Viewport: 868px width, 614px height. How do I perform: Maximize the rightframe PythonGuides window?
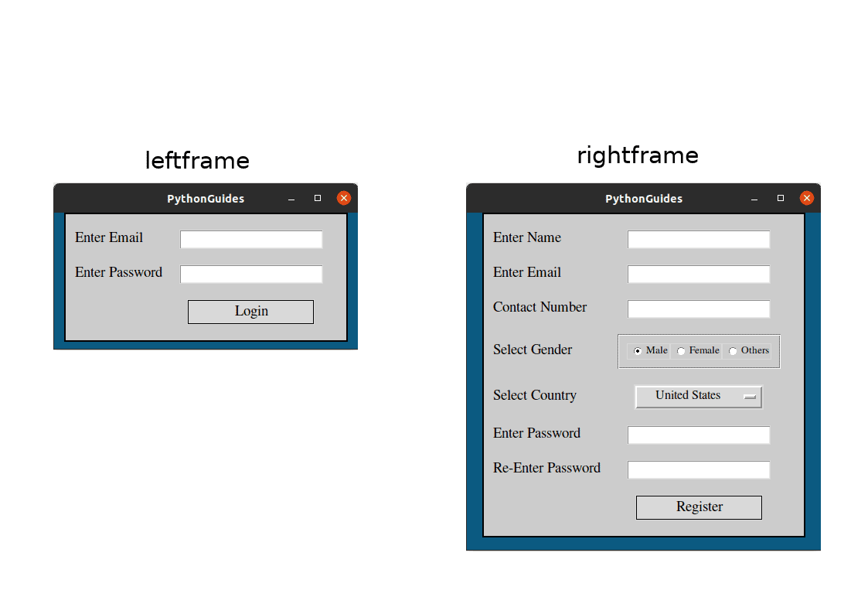click(780, 199)
